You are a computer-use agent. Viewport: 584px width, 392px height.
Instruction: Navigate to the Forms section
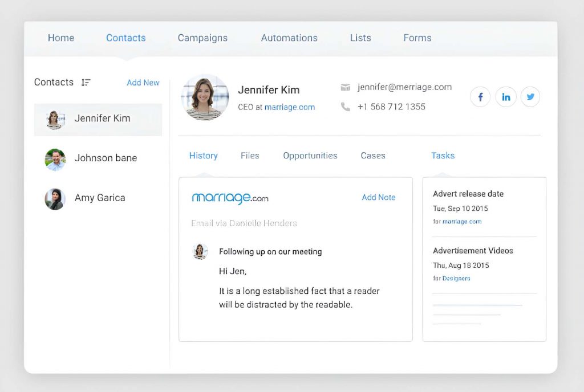pos(416,38)
